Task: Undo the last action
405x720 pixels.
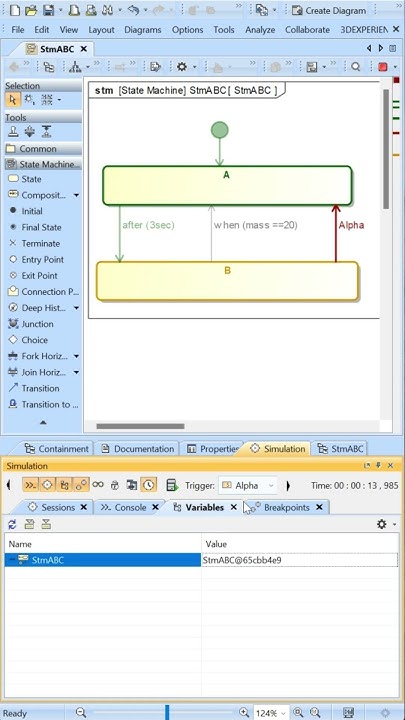Action: coord(133,10)
